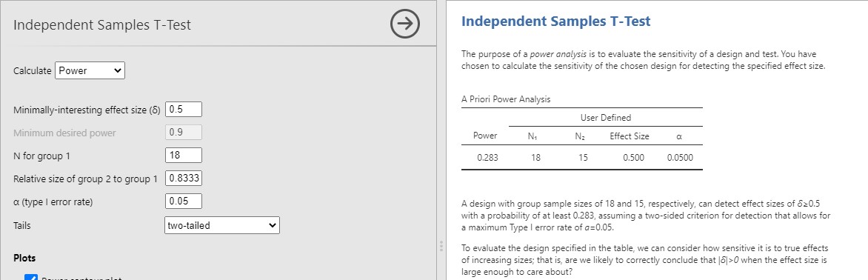Click the α value 0.0500 table cell
The width and height of the screenshot is (868, 280).
coord(680,158)
